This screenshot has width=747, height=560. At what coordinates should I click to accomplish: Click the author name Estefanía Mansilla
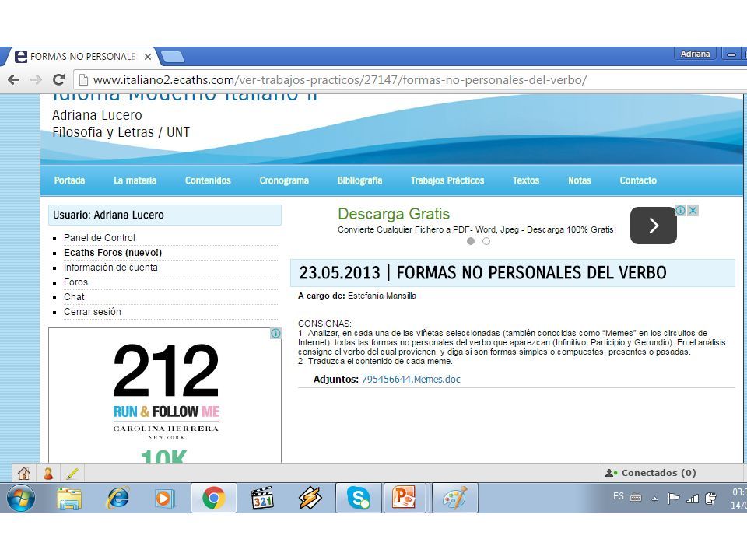(382, 296)
